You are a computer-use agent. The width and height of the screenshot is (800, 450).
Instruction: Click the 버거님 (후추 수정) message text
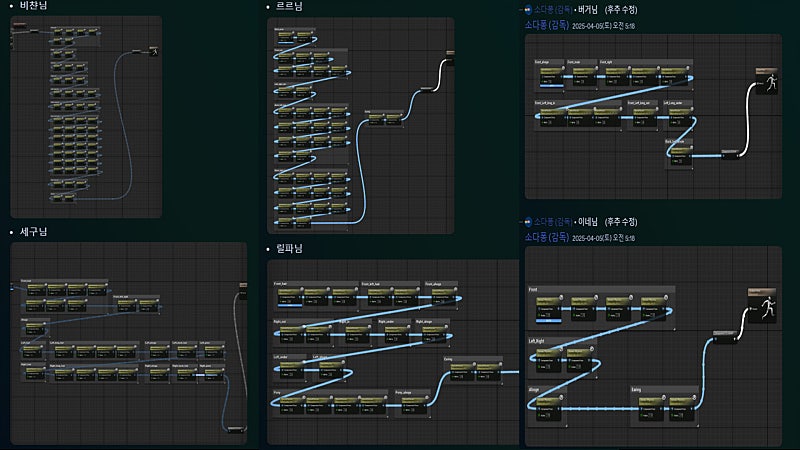(608, 9)
